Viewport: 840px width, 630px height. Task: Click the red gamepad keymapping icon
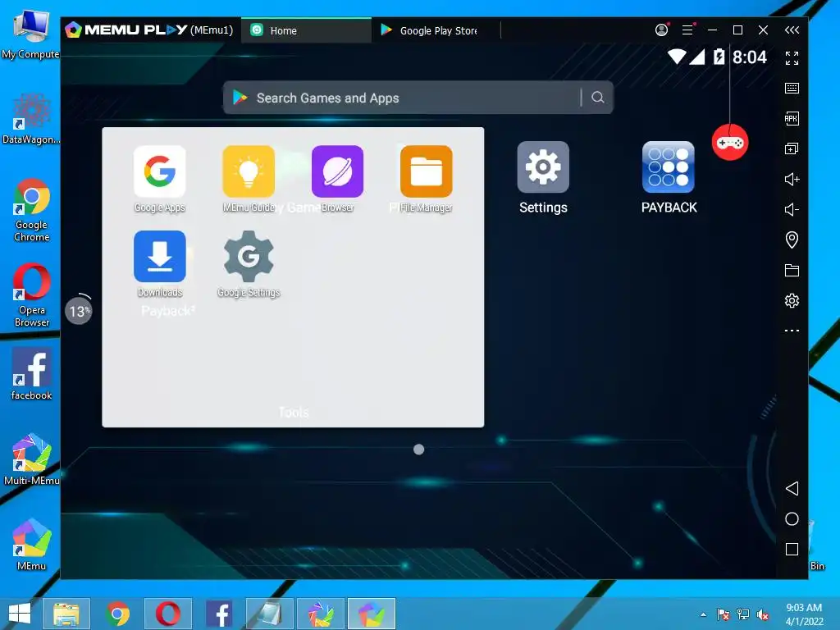(729, 143)
